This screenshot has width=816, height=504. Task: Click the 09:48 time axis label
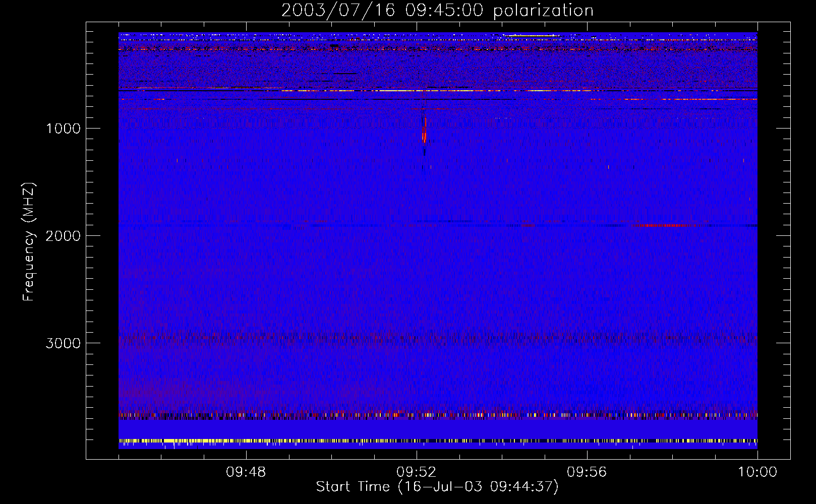[246, 472]
